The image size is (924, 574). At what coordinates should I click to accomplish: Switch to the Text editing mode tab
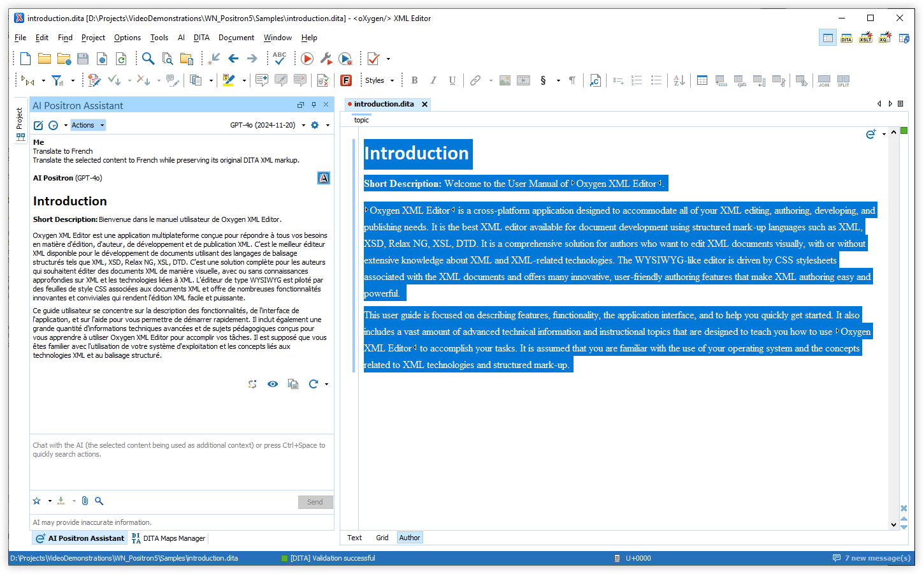(x=354, y=538)
